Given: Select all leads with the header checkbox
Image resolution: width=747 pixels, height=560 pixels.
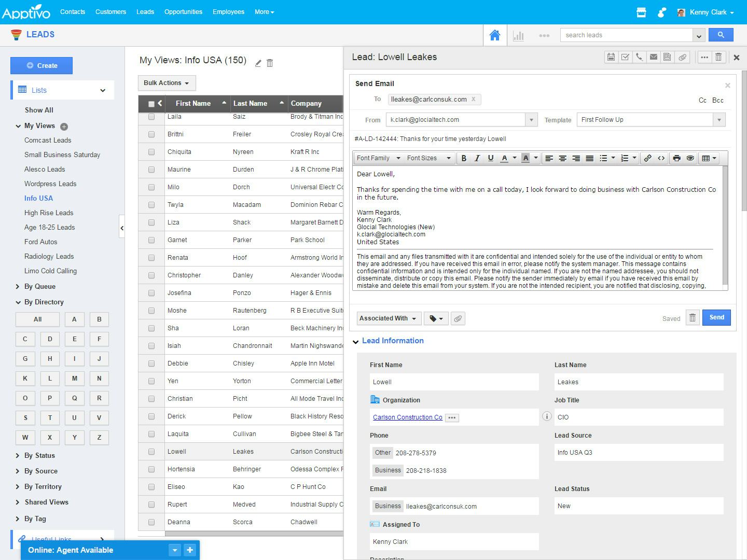Looking at the screenshot, I should [x=151, y=104].
